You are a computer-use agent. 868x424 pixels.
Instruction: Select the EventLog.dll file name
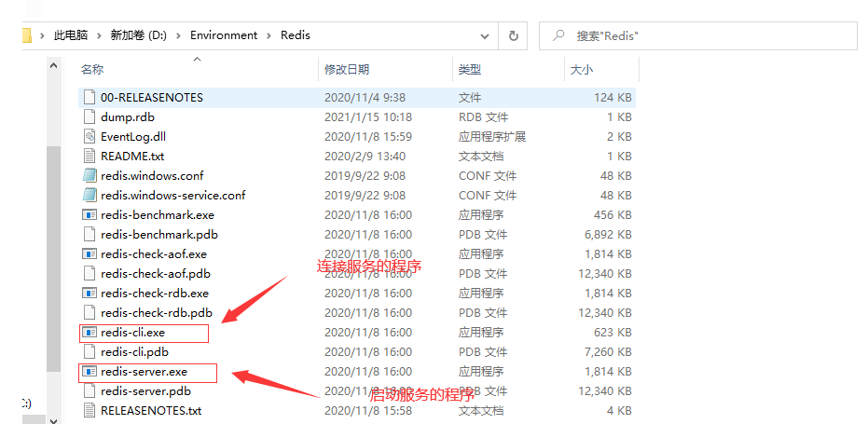point(132,137)
